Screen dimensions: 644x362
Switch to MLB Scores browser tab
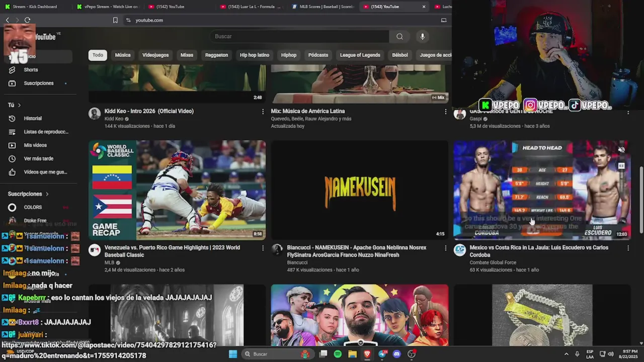click(323, 7)
